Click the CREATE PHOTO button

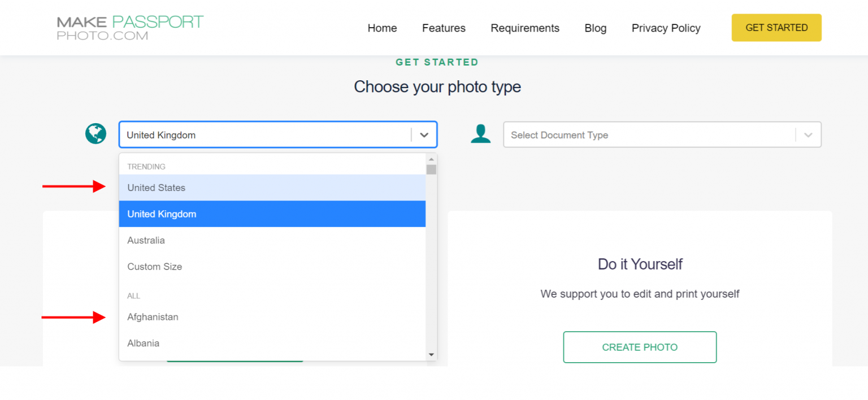(x=640, y=347)
